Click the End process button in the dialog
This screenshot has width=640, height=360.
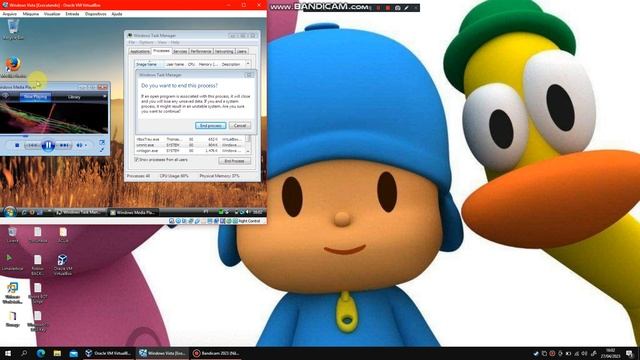(x=210, y=125)
